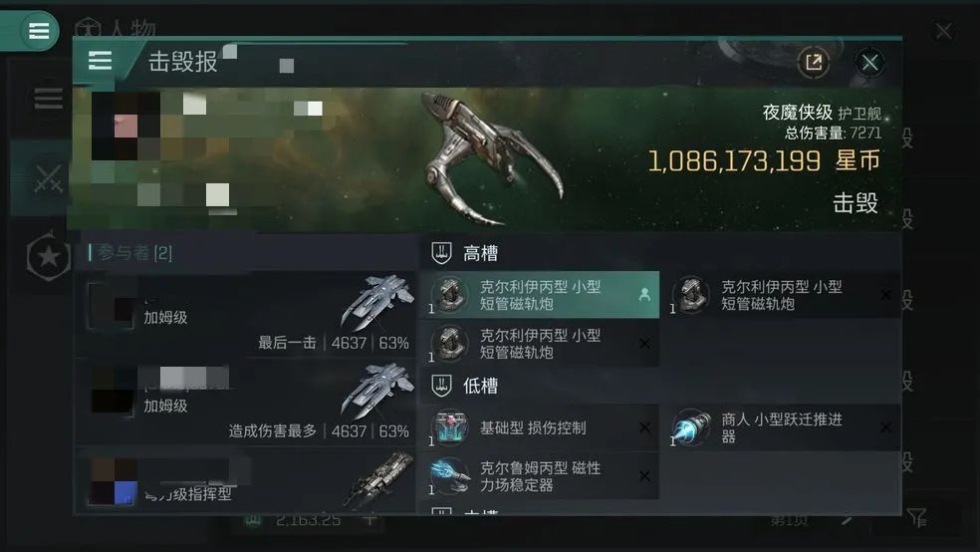The image size is (980, 552).
Task: Click X mark on 商人 小型跃迁推进器 row
Action: [x=885, y=427]
